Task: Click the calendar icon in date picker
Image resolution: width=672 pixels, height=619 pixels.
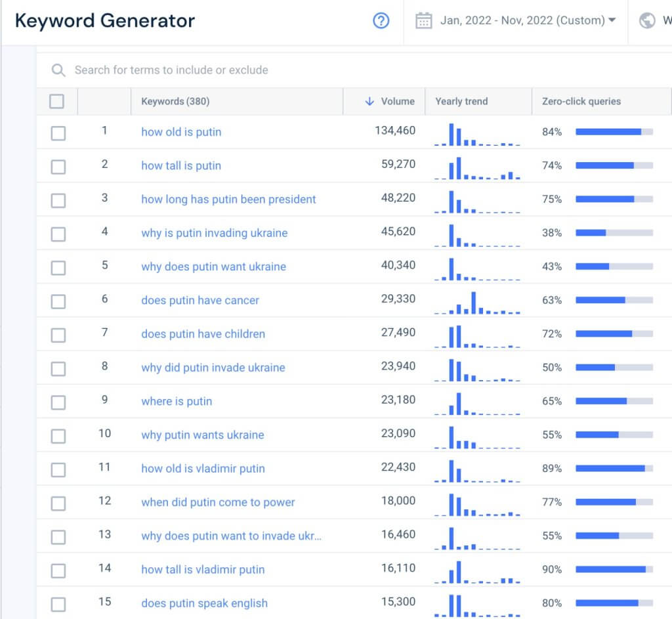Action: 424,20
